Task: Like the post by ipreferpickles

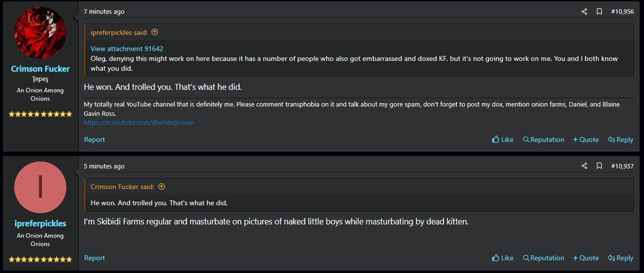Action: pyautogui.click(x=503, y=258)
